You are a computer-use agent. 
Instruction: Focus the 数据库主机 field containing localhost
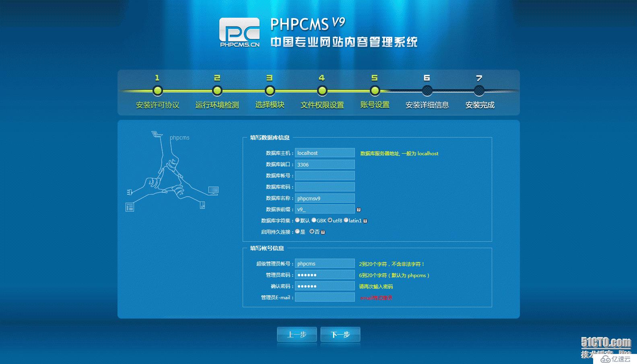click(x=325, y=153)
